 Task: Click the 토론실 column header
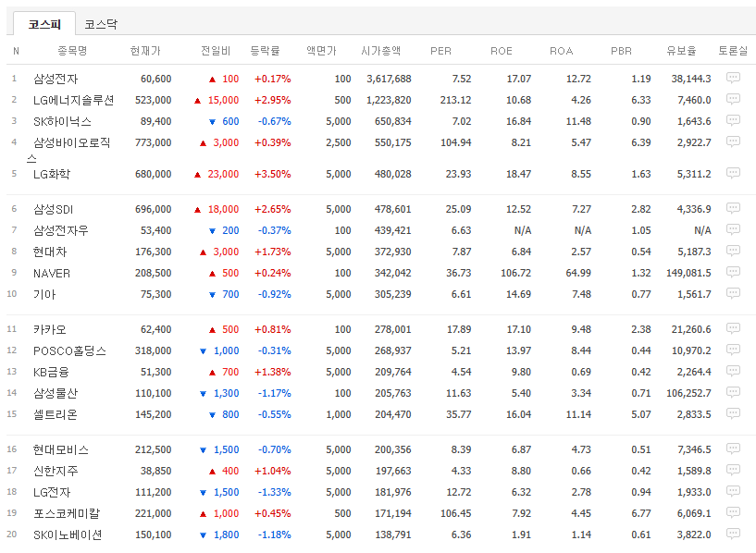point(733,51)
